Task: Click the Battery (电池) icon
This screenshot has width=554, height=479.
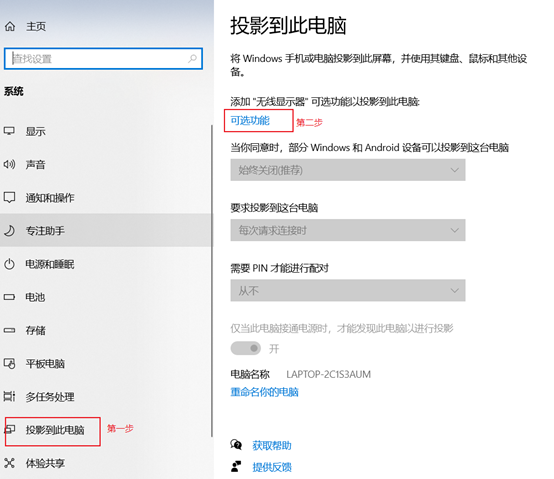Action: [9, 297]
